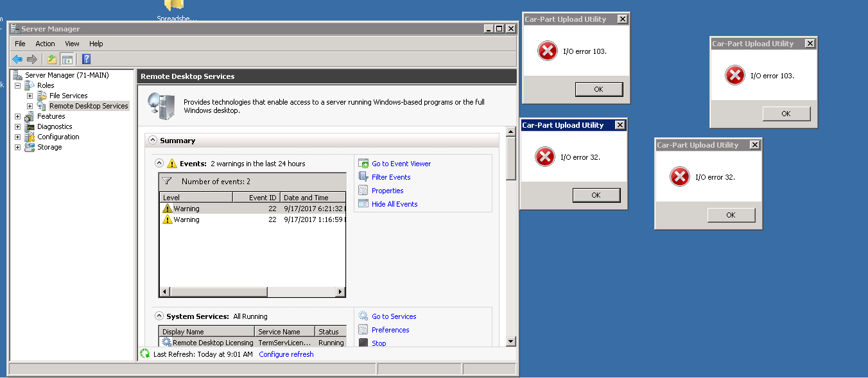Screen dimensions: 868x378
Task: Click OK in active I/O error 32 dialog
Action: 596,195
